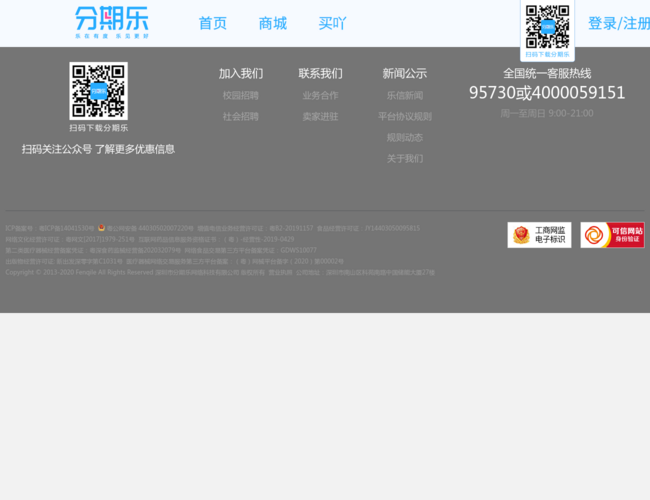The image size is (650, 500).
Task: Click the header QR code for app download
Action: 547,27
